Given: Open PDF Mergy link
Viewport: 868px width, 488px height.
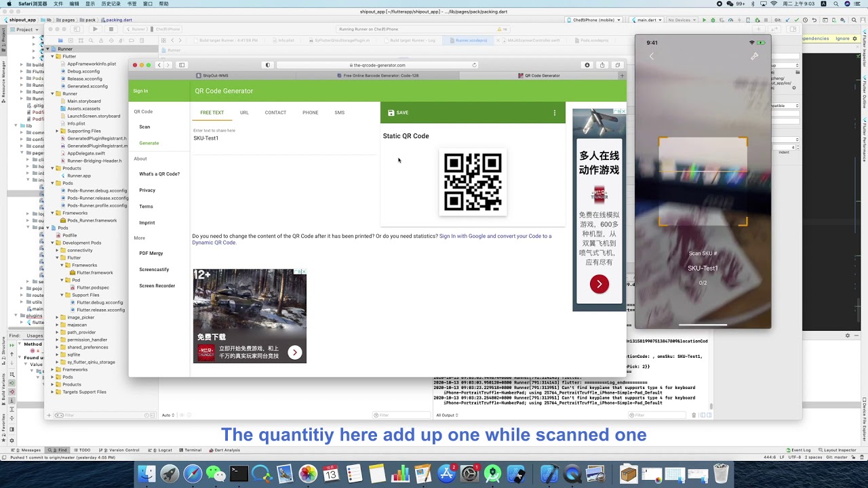Looking at the screenshot, I should [151, 253].
